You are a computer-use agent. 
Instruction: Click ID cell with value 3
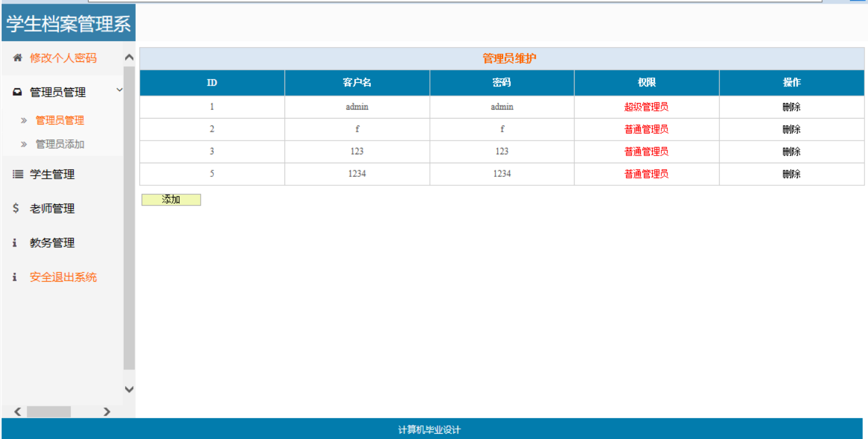[x=212, y=151]
